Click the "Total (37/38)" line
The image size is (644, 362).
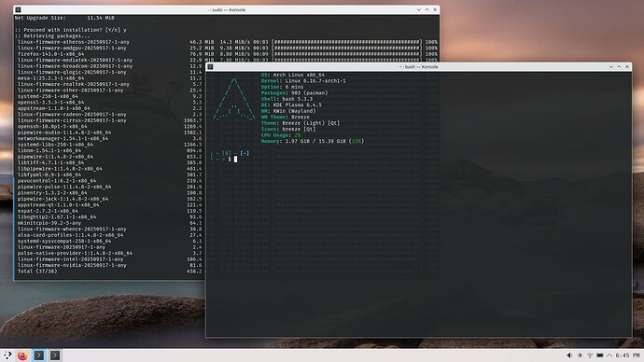(x=37, y=271)
